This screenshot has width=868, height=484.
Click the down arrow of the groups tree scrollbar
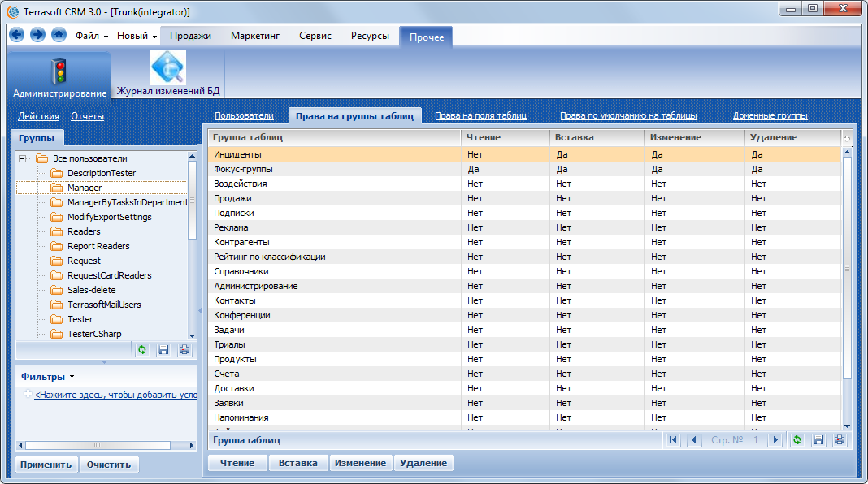(192, 335)
